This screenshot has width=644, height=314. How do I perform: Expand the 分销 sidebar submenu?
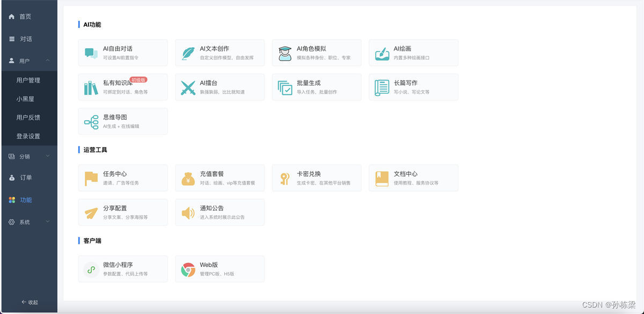click(x=28, y=157)
